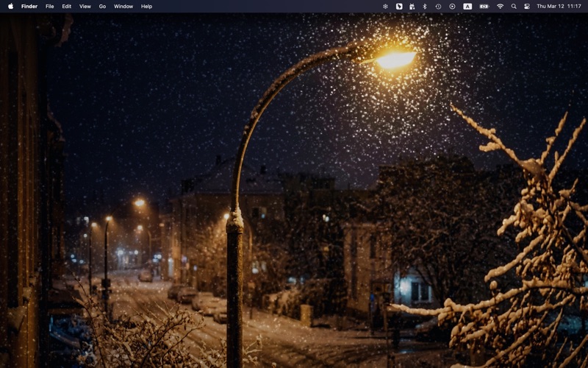The image size is (588, 368).
Task: Click the snowflake menu bar icon
Action: [385, 6]
